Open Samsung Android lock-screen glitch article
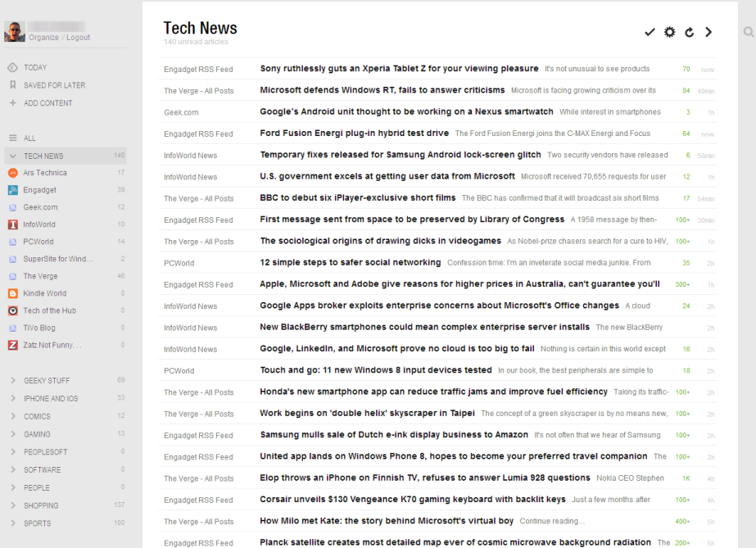 point(401,155)
